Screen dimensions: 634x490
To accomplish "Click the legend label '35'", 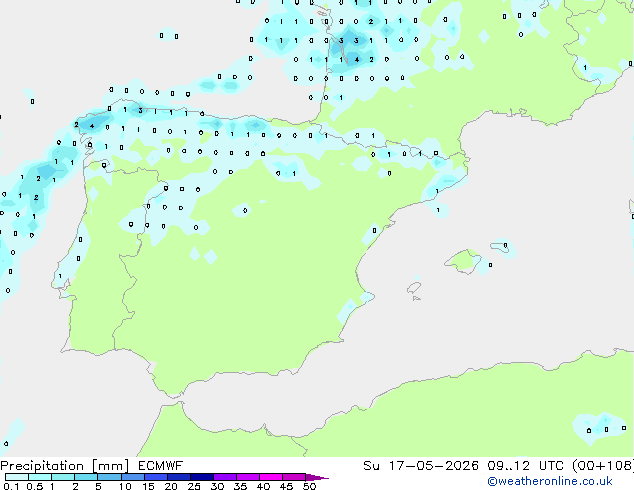I will (x=240, y=486).
